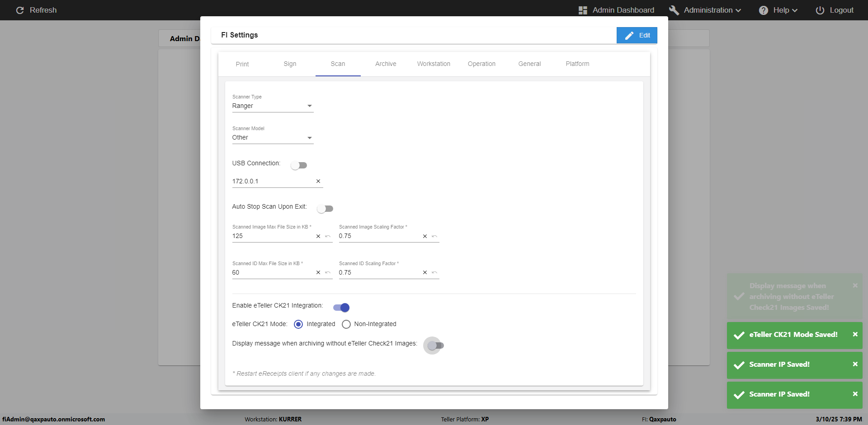
Task: Close the bottom Scanner IP Saved toast
Action: 855,394
